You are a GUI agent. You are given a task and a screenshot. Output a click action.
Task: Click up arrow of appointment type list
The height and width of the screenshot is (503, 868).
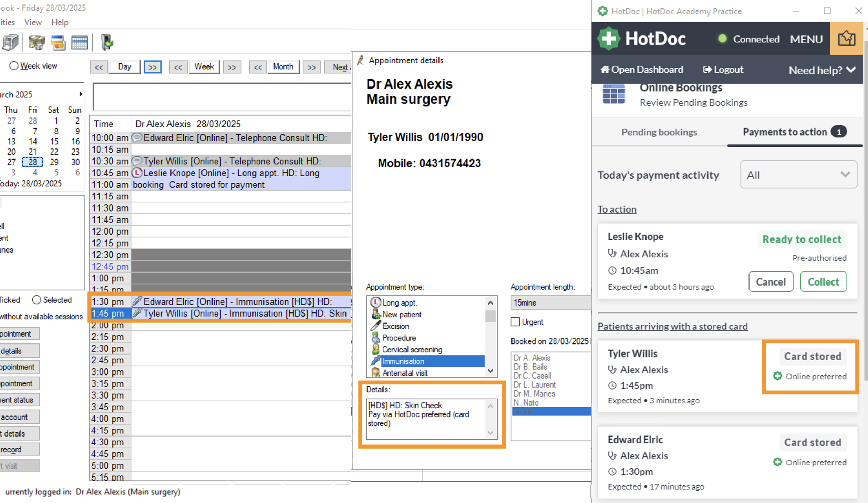(x=490, y=302)
